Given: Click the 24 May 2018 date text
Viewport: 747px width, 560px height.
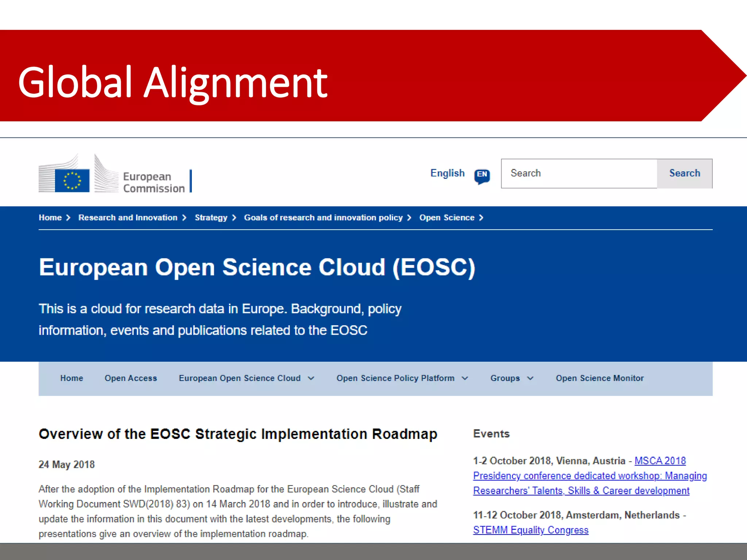Looking at the screenshot, I should point(67,464).
